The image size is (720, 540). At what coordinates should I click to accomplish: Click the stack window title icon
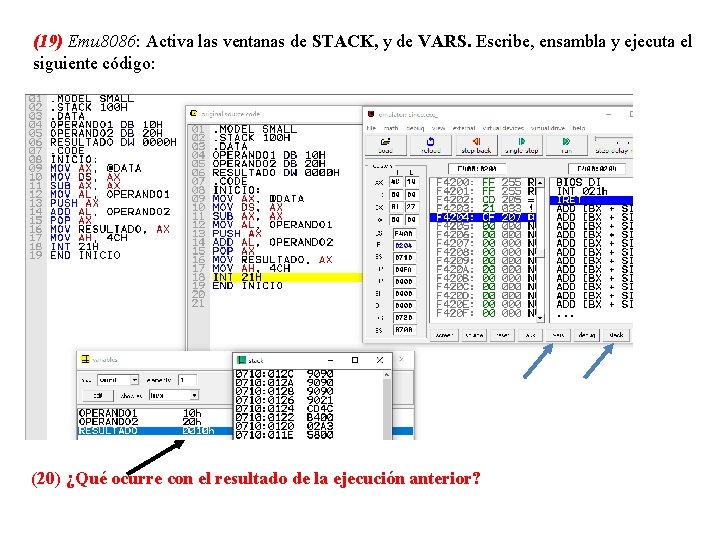(x=241, y=360)
